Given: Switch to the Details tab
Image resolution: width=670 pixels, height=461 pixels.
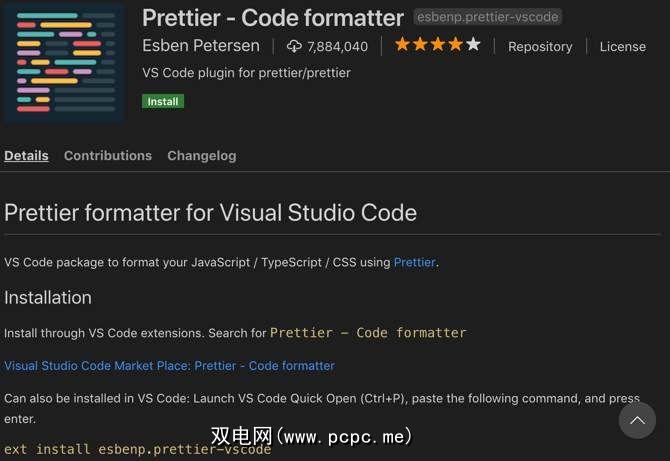Looking at the screenshot, I should coord(26,156).
